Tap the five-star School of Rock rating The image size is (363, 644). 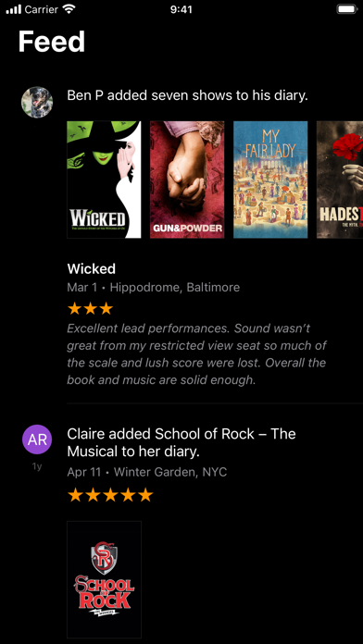tap(110, 495)
